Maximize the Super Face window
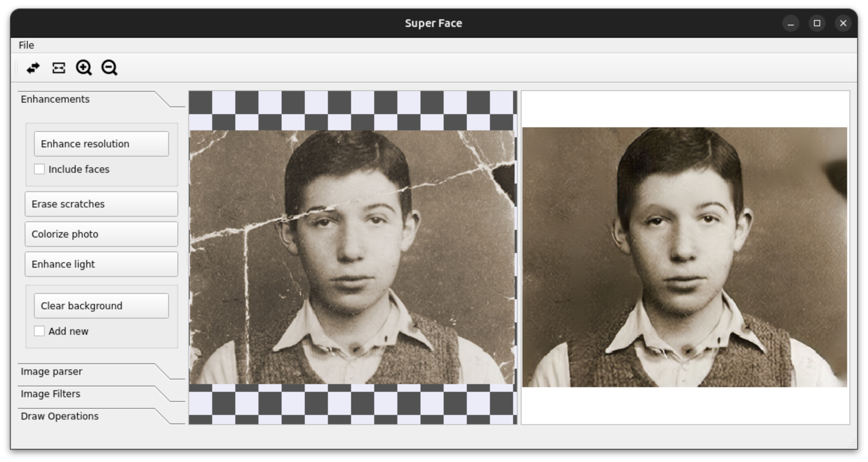This screenshot has height=462, width=868. click(x=817, y=24)
